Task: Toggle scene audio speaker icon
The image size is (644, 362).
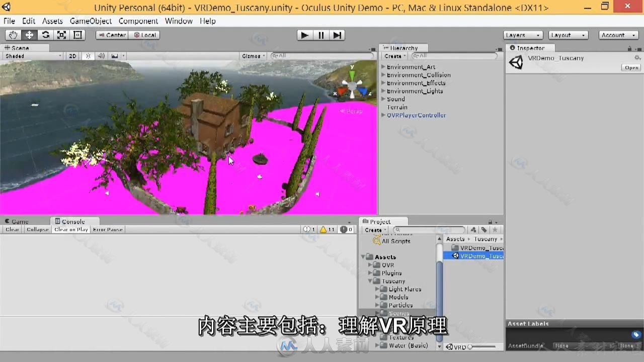Action: pos(101,56)
